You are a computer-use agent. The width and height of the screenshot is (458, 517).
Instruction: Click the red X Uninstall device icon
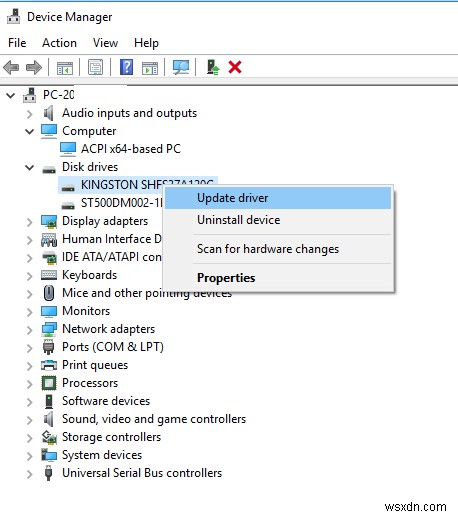[x=235, y=67]
